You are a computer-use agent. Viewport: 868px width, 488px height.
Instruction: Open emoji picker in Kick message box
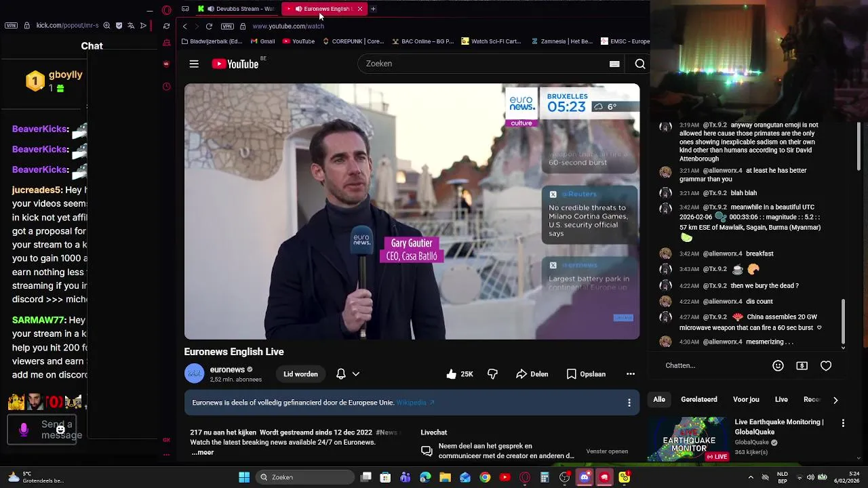coord(60,429)
